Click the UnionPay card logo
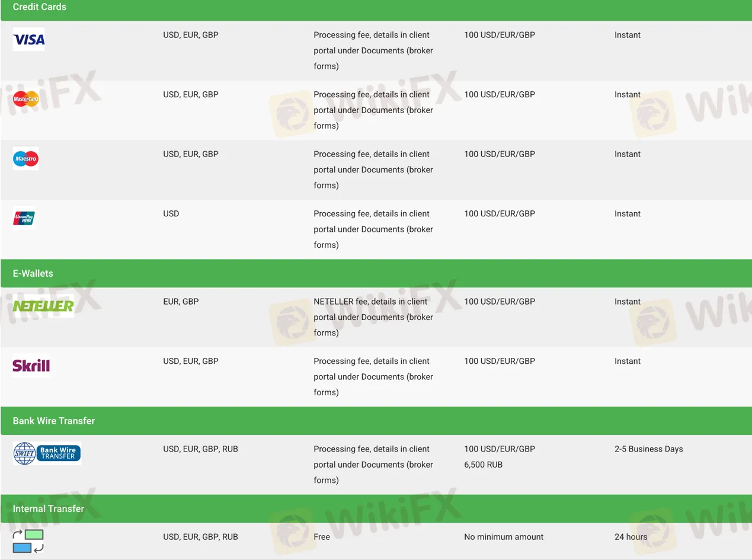The image size is (752, 560). [24, 218]
